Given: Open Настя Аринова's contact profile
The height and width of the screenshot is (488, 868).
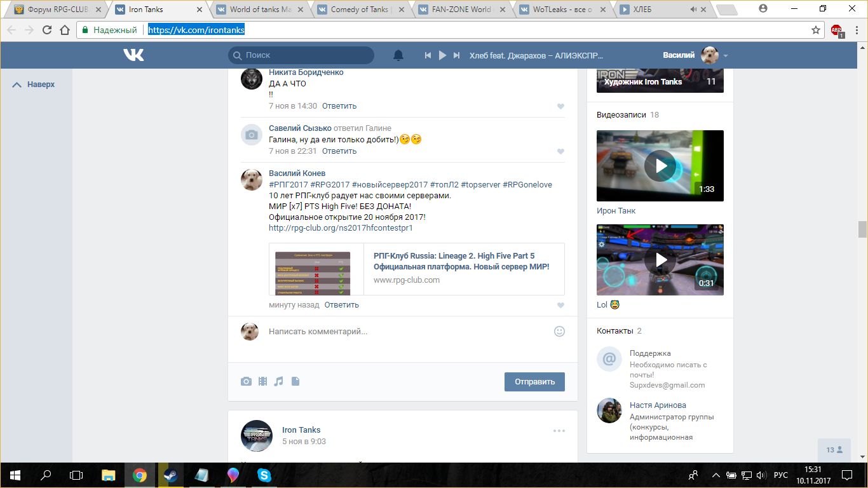Looking at the screenshot, I should (658, 405).
